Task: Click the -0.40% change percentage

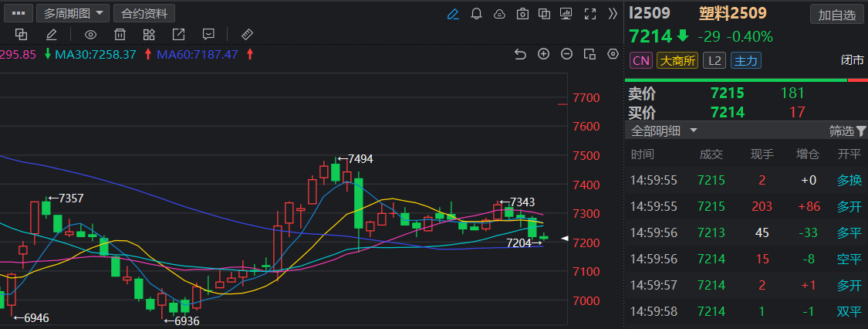Action: [x=749, y=37]
